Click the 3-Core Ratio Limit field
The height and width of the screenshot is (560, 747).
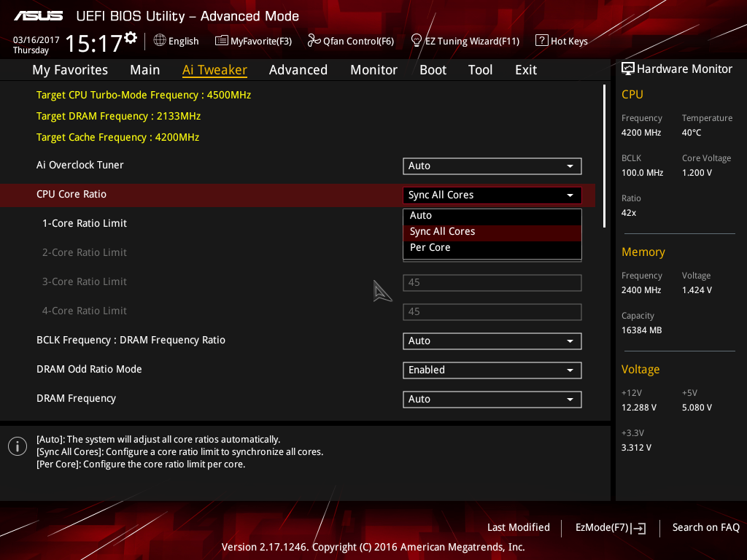(x=492, y=282)
